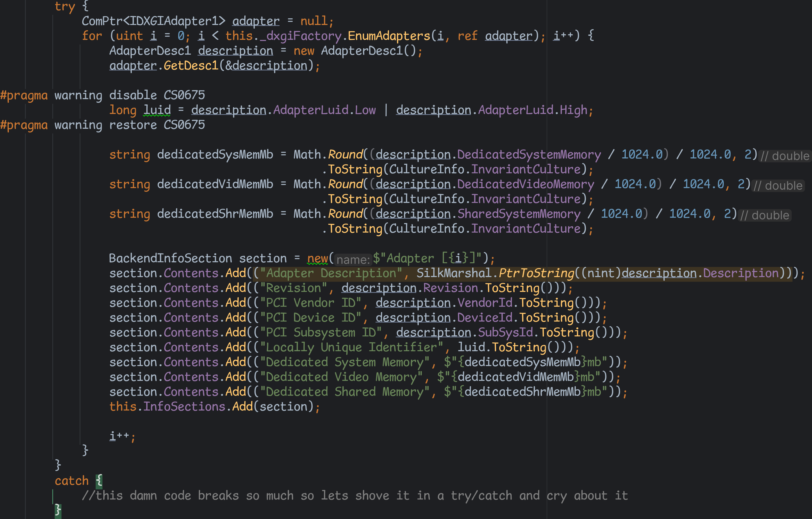The height and width of the screenshot is (519, 812).
Task: Click the SubSysId property
Action: click(506, 332)
